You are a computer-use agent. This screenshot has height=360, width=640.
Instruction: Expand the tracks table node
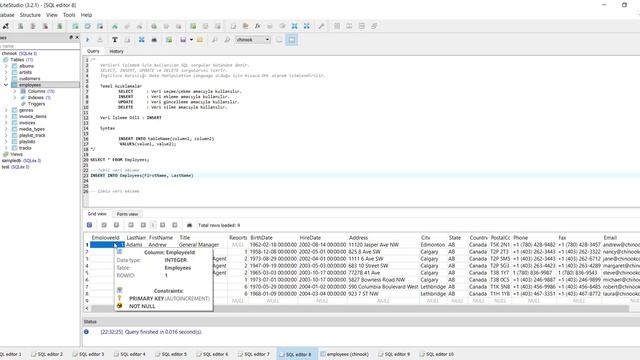(6, 148)
